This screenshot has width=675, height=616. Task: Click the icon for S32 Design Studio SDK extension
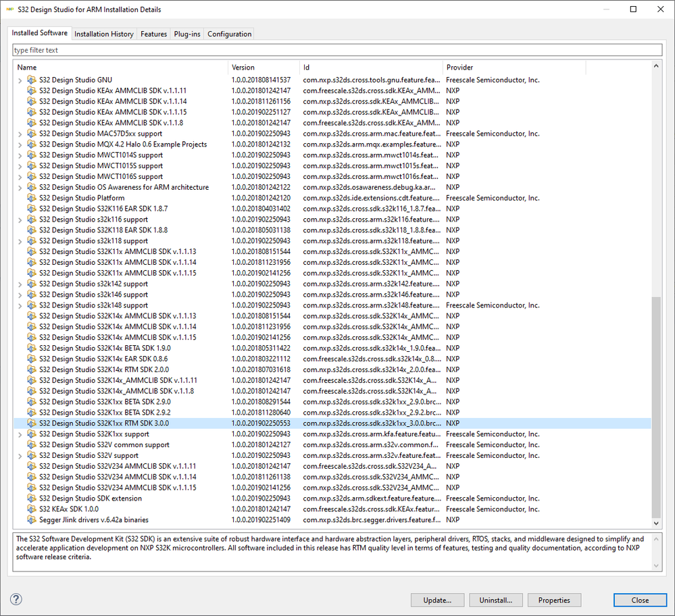pos(32,498)
